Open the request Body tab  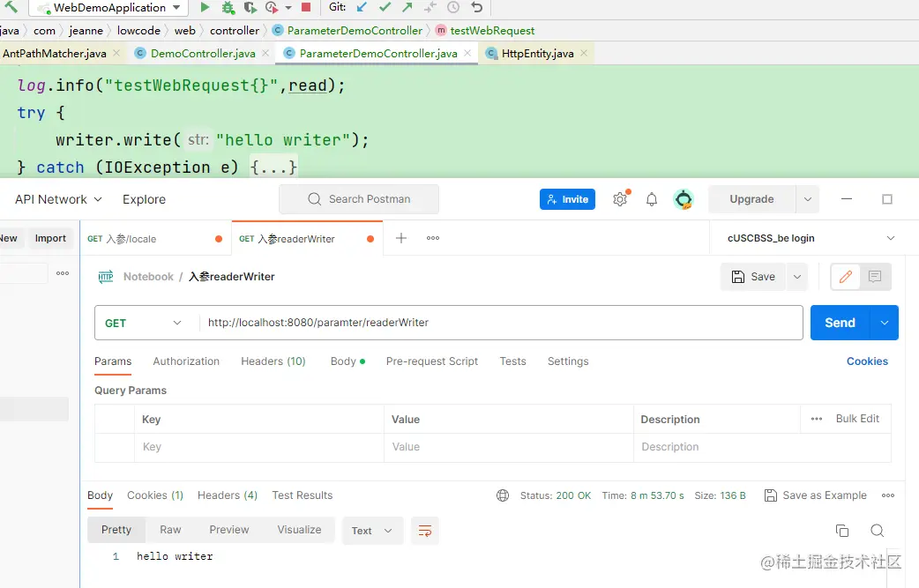(347, 361)
